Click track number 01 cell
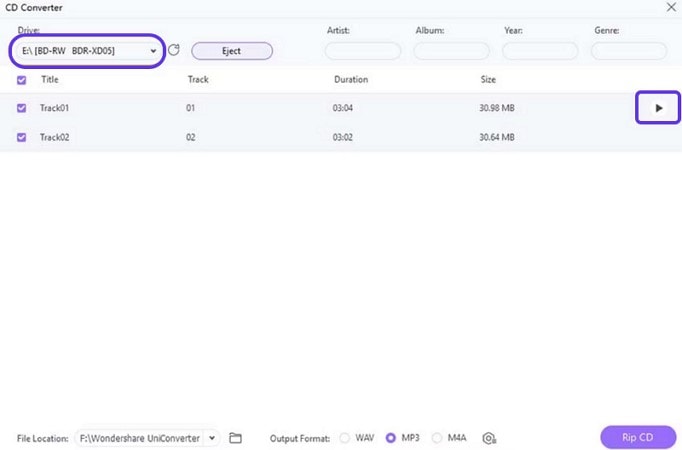The width and height of the screenshot is (682, 450). pyautogui.click(x=191, y=108)
